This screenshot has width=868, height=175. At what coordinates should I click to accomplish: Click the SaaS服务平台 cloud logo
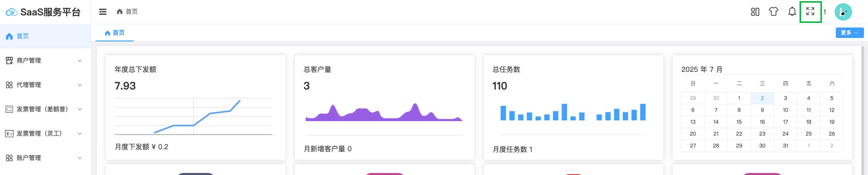click(x=12, y=12)
